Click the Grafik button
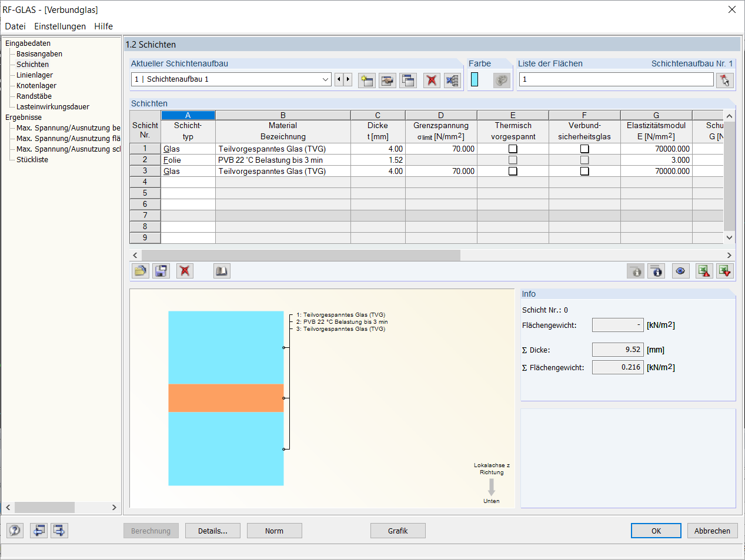The height and width of the screenshot is (560, 745). (x=398, y=531)
